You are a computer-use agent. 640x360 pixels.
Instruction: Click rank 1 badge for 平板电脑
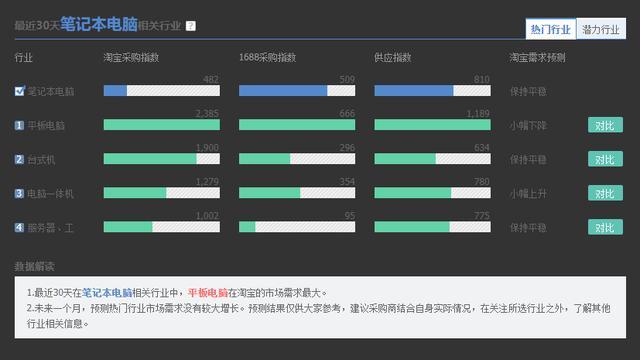point(19,125)
